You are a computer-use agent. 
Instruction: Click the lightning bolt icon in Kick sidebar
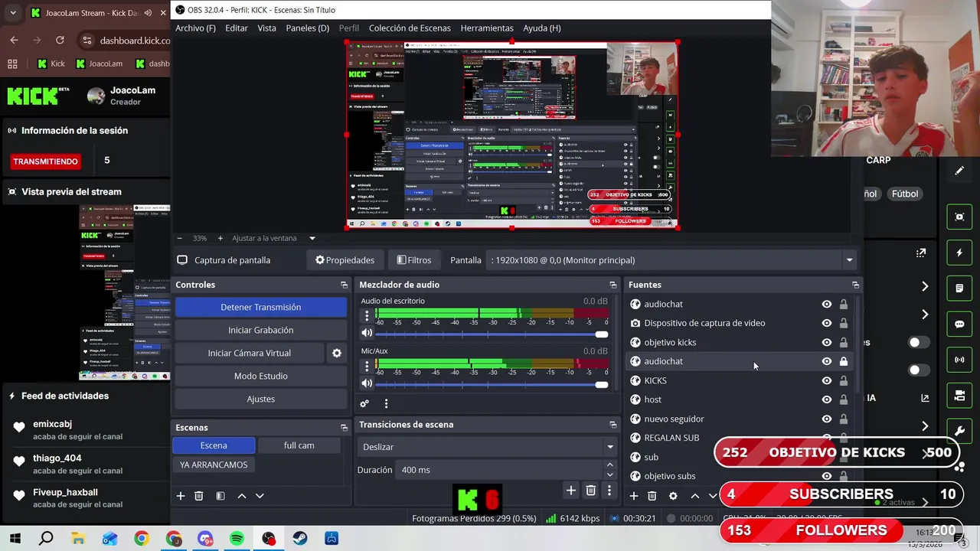pos(959,253)
